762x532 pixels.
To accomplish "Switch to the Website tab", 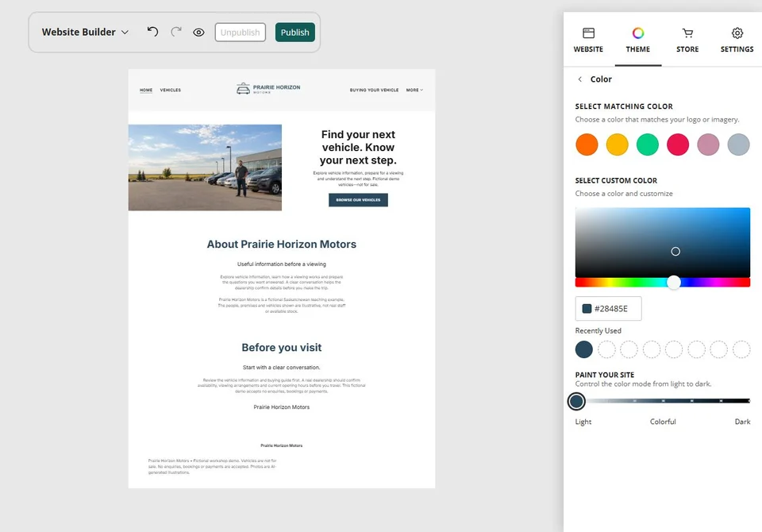I will 588,40.
